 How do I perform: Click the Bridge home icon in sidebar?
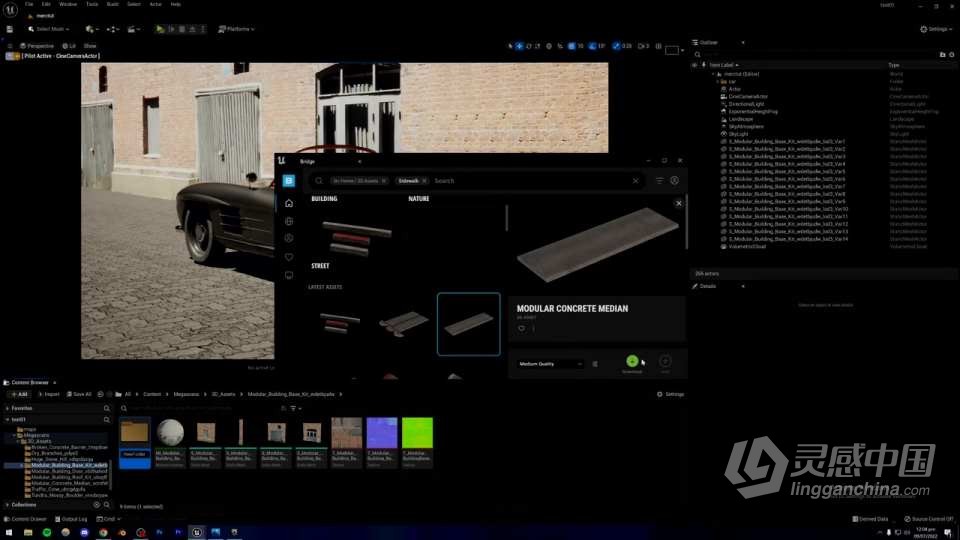pos(289,203)
